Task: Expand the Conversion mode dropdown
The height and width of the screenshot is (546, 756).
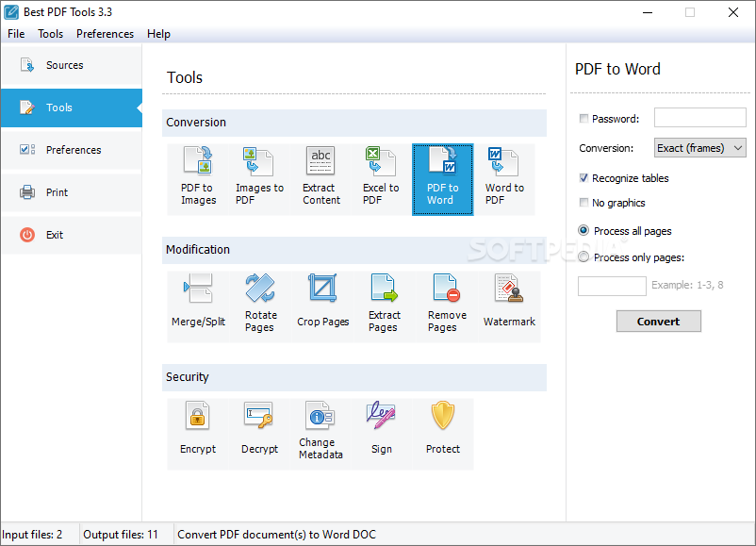Action: coord(700,148)
